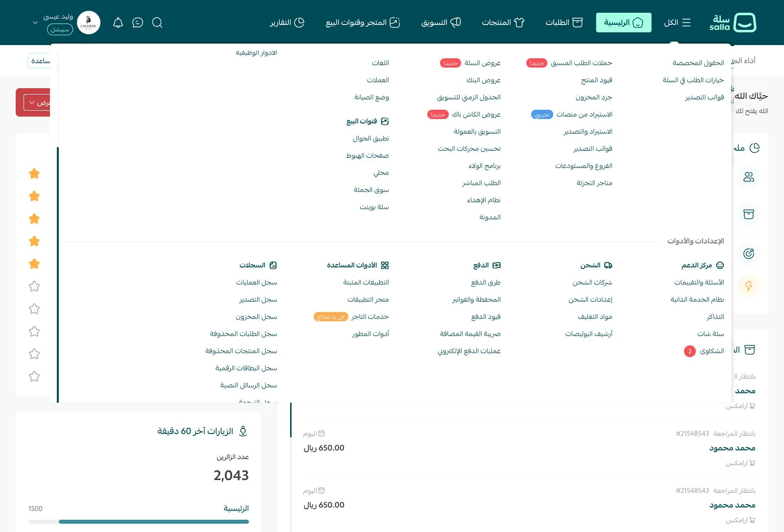Screen dimensions: 784x532
Task: Click the lightning bolt icon
Action: [x=749, y=286]
